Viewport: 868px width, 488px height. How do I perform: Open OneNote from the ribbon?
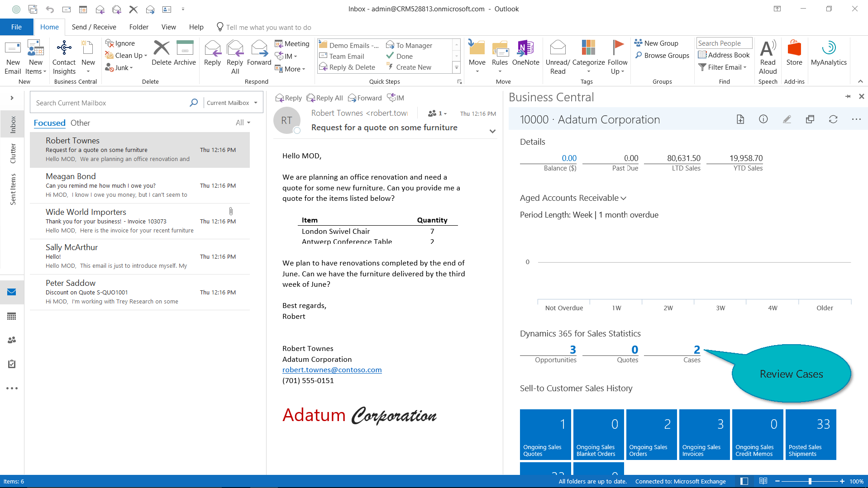[525, 53]
